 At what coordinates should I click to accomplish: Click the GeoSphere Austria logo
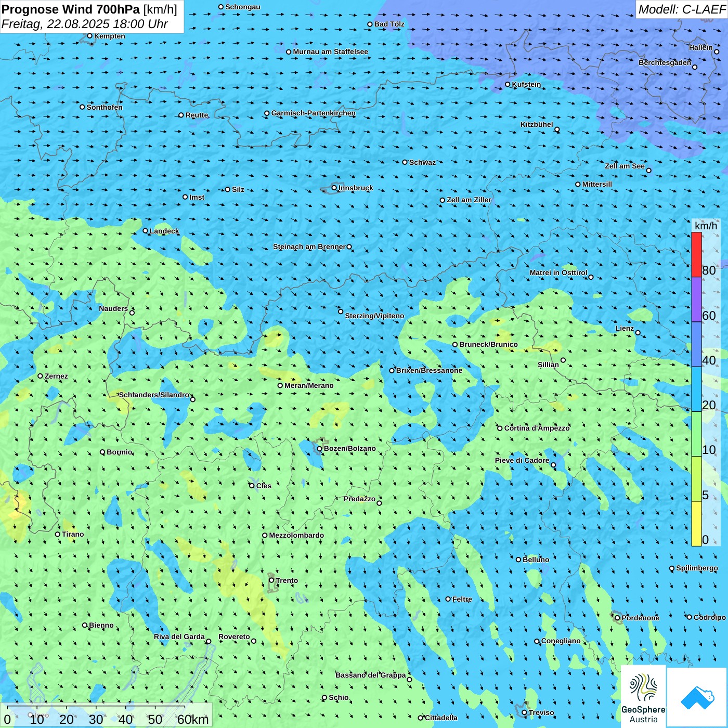click(x=643, y=696)
